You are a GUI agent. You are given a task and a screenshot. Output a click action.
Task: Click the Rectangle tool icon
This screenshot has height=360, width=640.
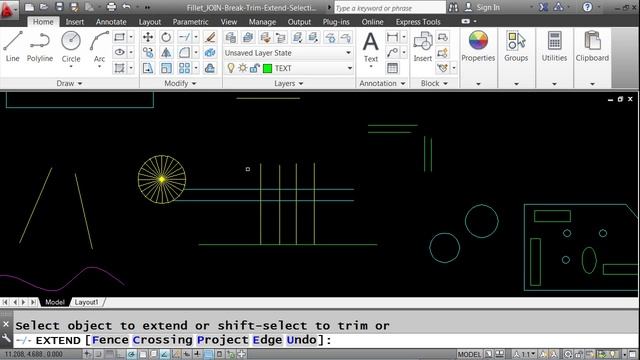[119, 37]
